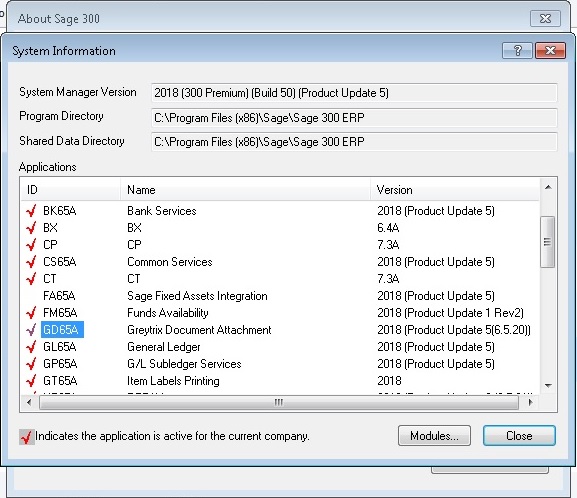The height and width of the screenshot is (498, 577).
Task: Select version '6.4A' in BX row
Action: [388, 228]
